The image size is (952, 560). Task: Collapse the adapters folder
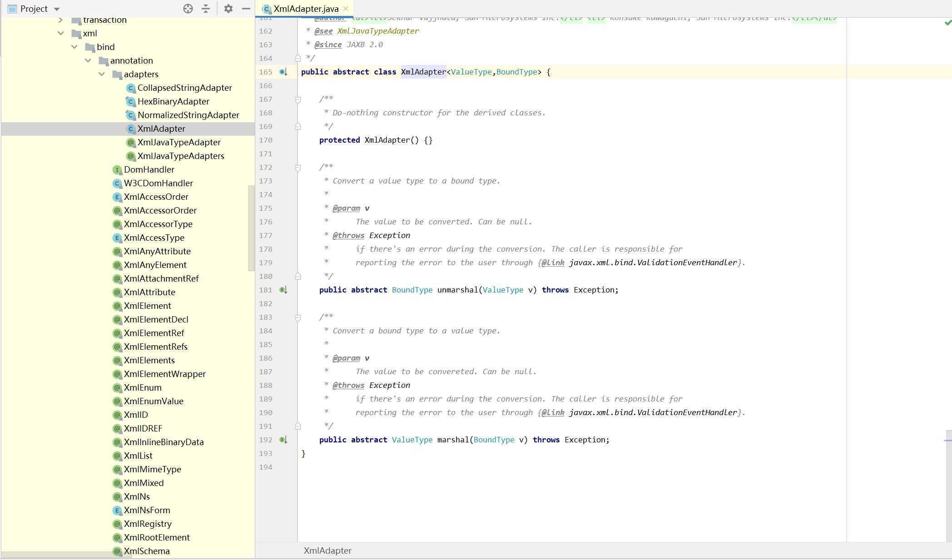click(102, 74)
